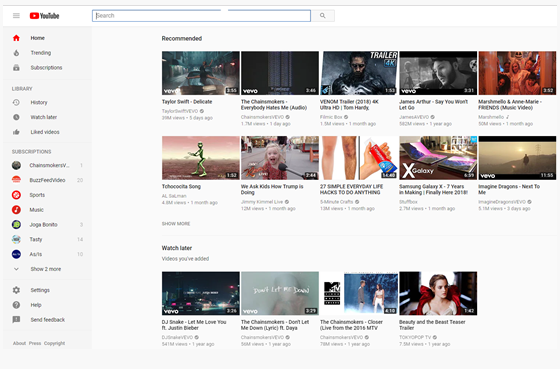Image resolution: width=560 pixels, height=369 pixels.
Task: Play the Beauty and the Beast Teaser thumbnail
Action: click(x=438, y=293)
